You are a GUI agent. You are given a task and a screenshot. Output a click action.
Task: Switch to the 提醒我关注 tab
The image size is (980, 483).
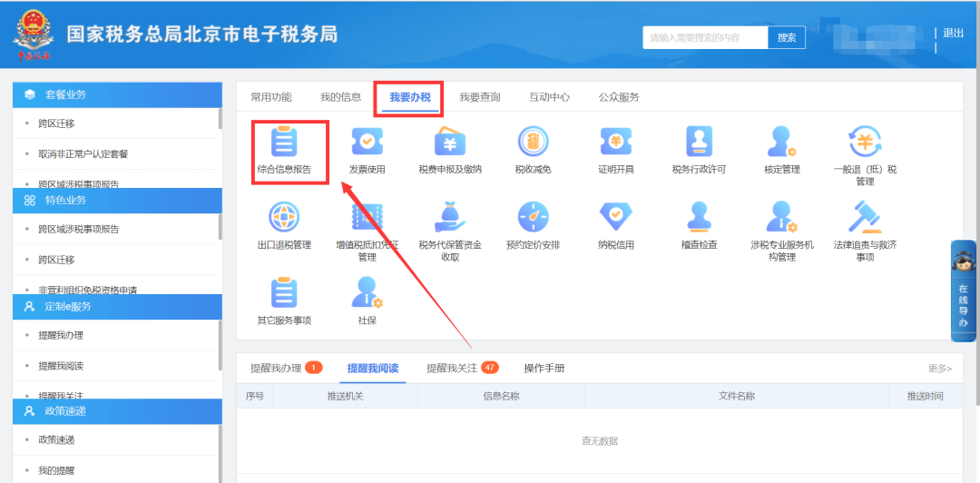pyautogui.click(x=452, y=368)
